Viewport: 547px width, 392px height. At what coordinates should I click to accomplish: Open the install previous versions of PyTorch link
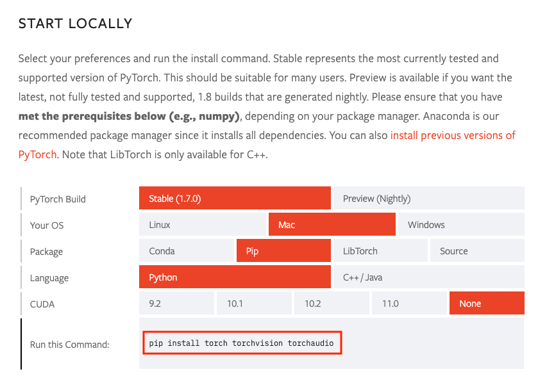point(452,136)
